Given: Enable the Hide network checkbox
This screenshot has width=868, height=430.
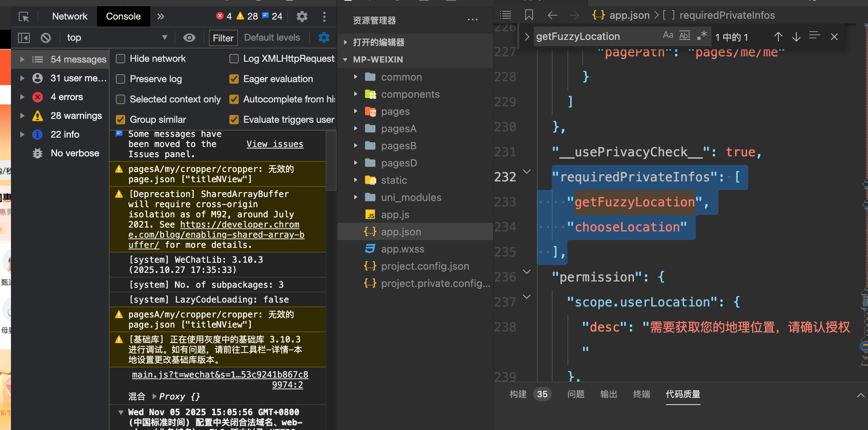Looking at the screenshot, I should (121, 59).
